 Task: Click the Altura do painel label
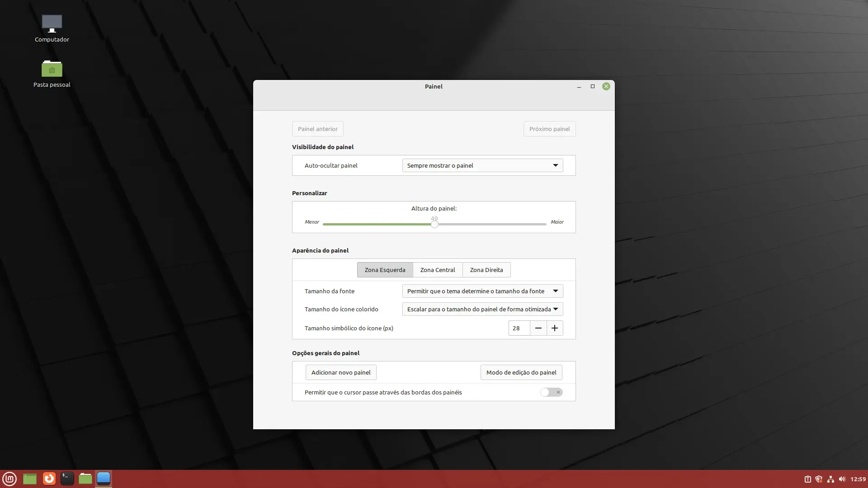tap(434, 208)
